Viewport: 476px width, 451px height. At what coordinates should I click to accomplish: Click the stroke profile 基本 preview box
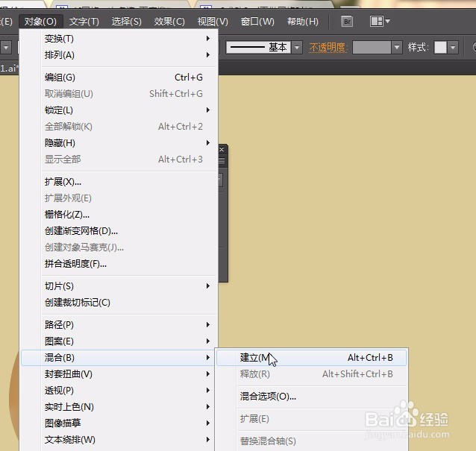(x=259, y=47)
